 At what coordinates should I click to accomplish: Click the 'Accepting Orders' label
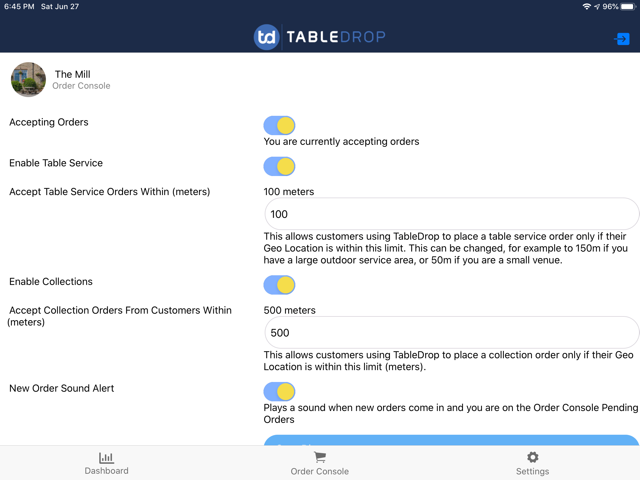tap(49, 122)
